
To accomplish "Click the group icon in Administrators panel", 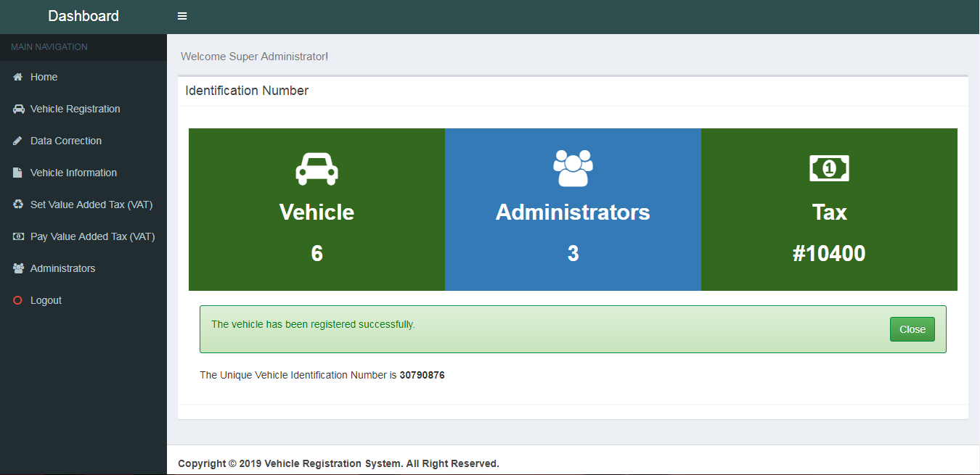I will [573, 168].
